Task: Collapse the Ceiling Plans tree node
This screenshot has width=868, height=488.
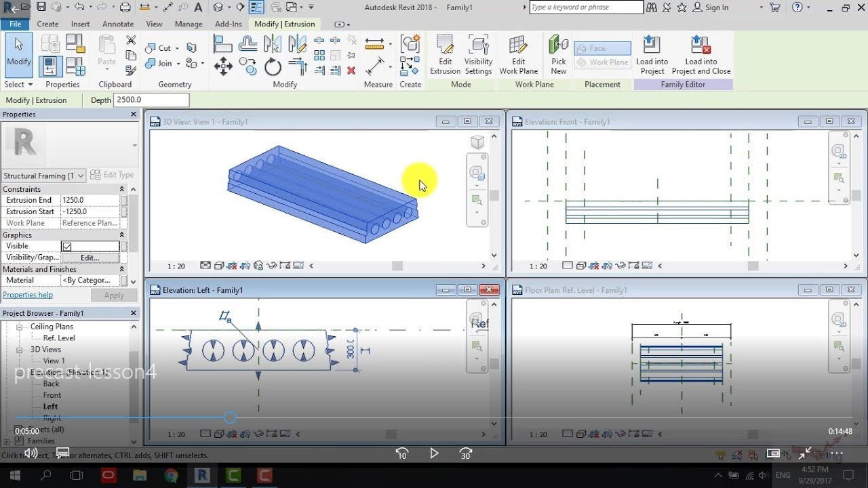Action: point(19,327)
